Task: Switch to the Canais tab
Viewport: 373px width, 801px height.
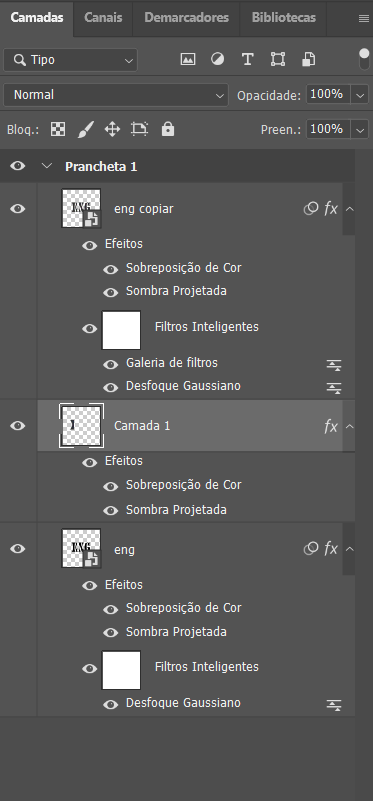Action: click(x=103, y=17)
